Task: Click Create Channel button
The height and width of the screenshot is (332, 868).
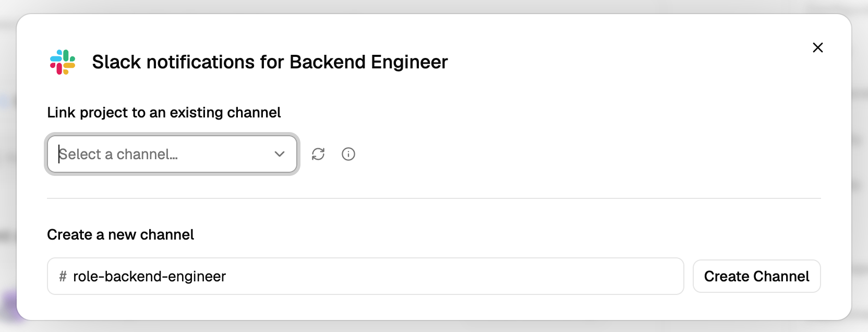Action: 756,276
